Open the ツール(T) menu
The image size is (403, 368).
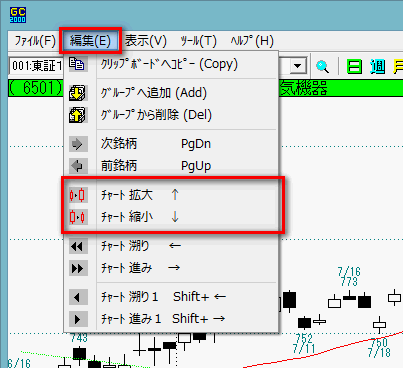pos(199,41)
